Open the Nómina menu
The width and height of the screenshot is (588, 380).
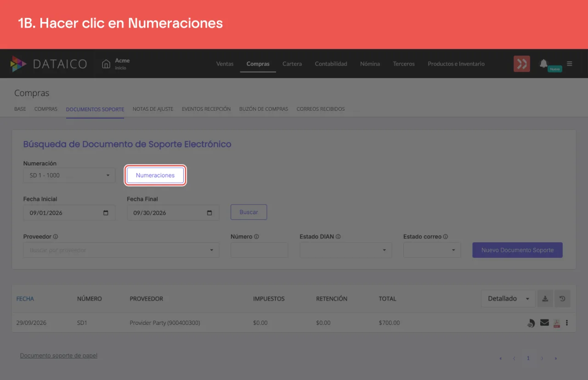coord(370,64)
